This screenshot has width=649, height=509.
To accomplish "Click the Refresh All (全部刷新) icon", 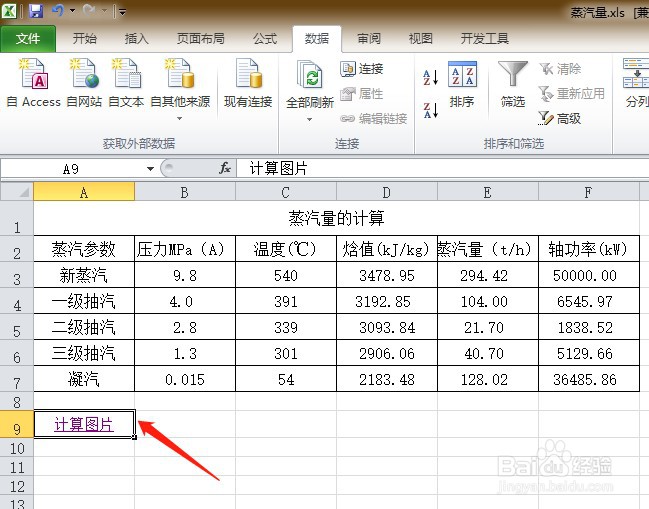I will (x=310, y=74).
